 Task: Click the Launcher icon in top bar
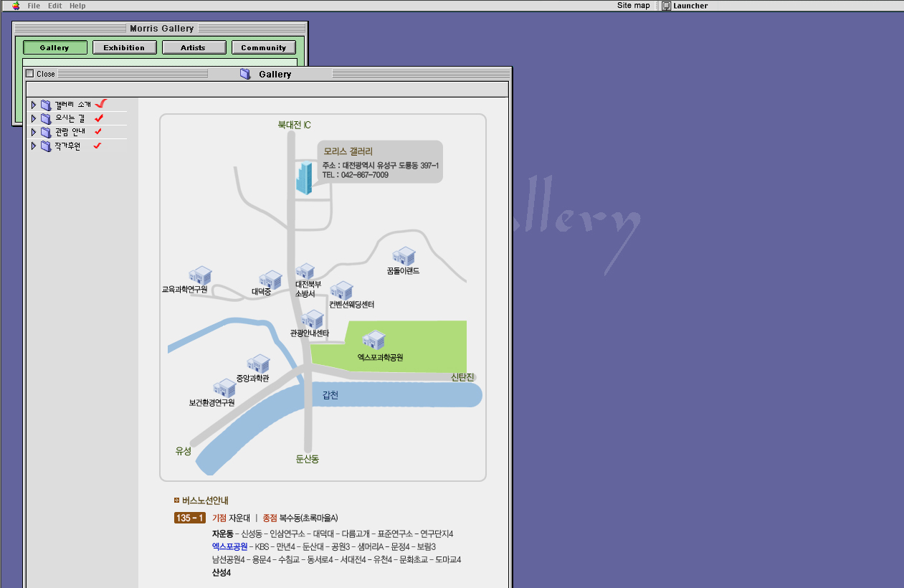[666, 6]
